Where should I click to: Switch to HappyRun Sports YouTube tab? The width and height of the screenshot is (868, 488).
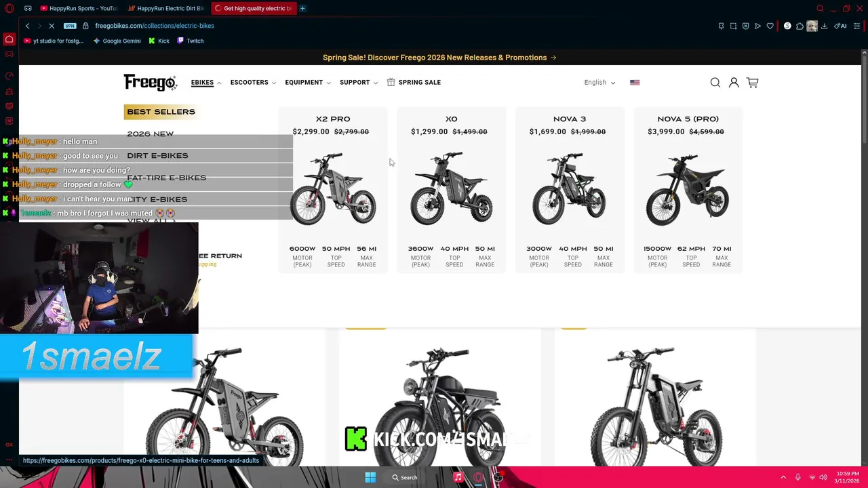(79, 8)
